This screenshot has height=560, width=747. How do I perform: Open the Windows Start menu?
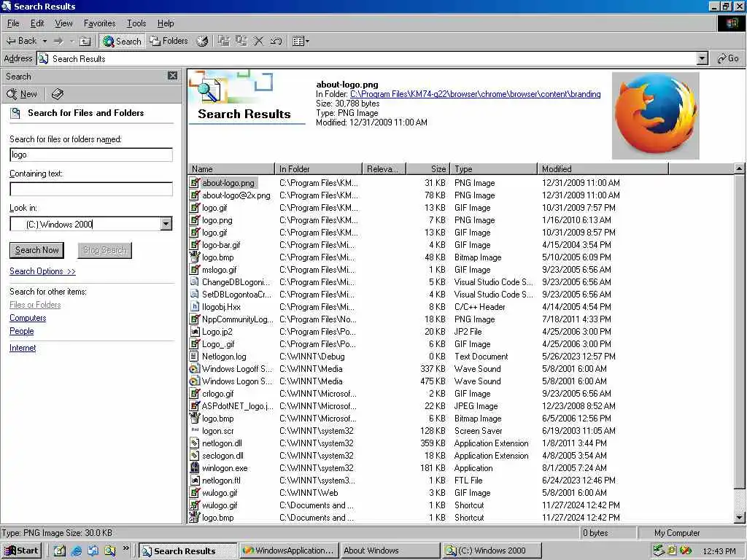tap(21, 551)
